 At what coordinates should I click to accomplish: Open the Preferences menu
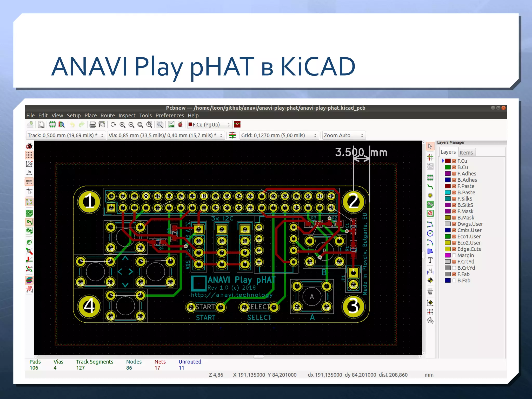point(170,116)
